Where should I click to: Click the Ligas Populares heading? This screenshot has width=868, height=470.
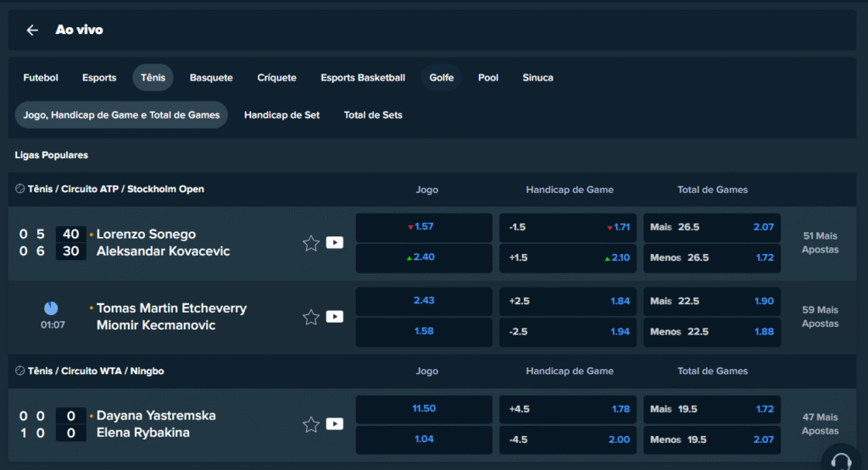52,155
